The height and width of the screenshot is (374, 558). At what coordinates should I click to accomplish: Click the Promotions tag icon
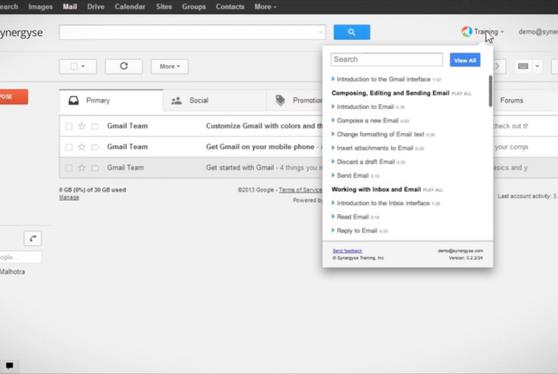pos(280,100)
